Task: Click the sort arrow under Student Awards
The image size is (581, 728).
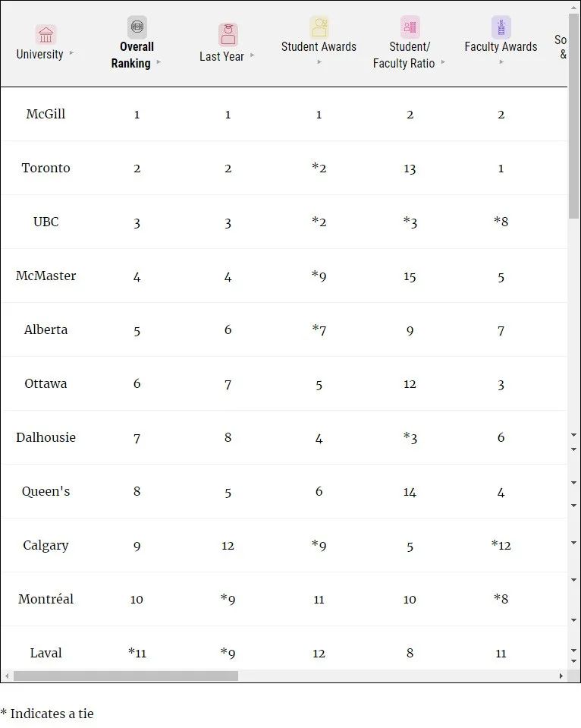Action: click(x=319, y=62)
